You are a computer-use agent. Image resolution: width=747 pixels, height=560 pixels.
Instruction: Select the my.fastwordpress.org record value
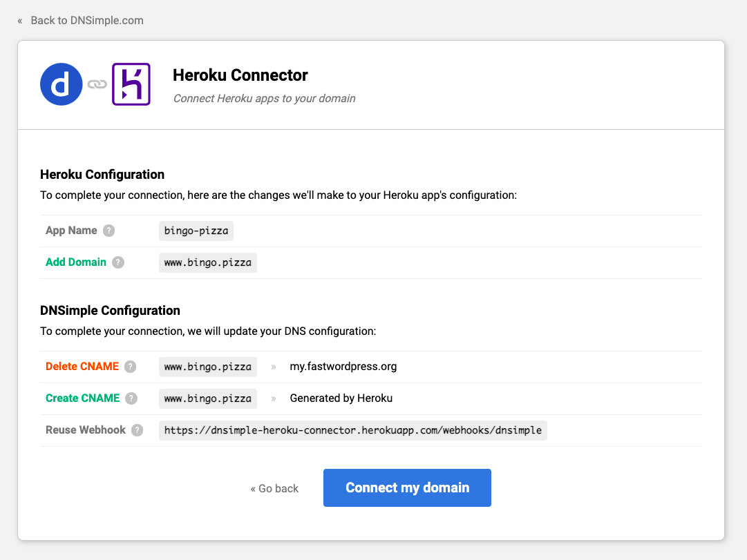343,367
